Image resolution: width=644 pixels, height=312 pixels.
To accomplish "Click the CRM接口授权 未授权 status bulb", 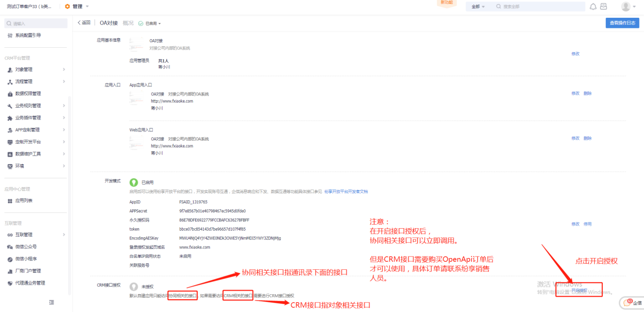I will pos(134,287).
